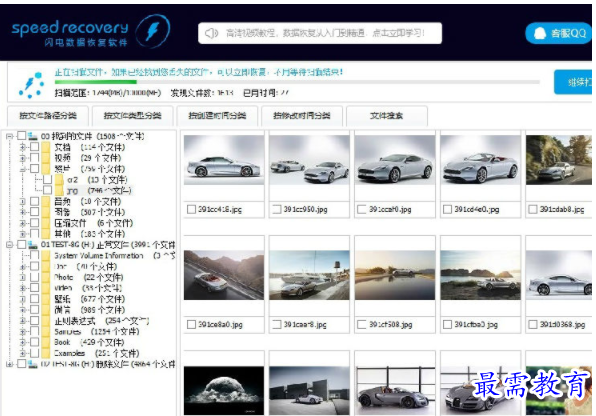Click the 客服QQ button
This screenshot has width=596, height=416.
tap(558, 33)
